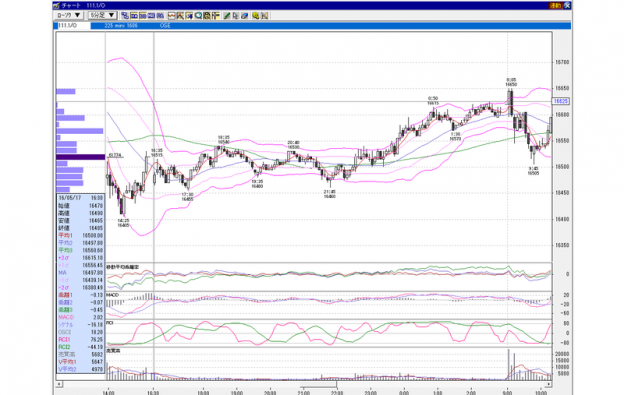Click the eraser tool icon
624x395 pixels.
tap(244, 16)
